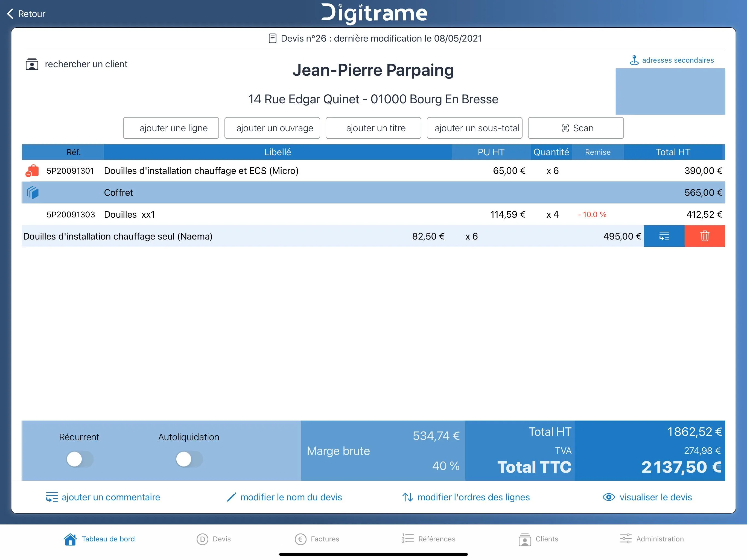
Task: Tap the -10.0 % discount value
Action: 592,214
